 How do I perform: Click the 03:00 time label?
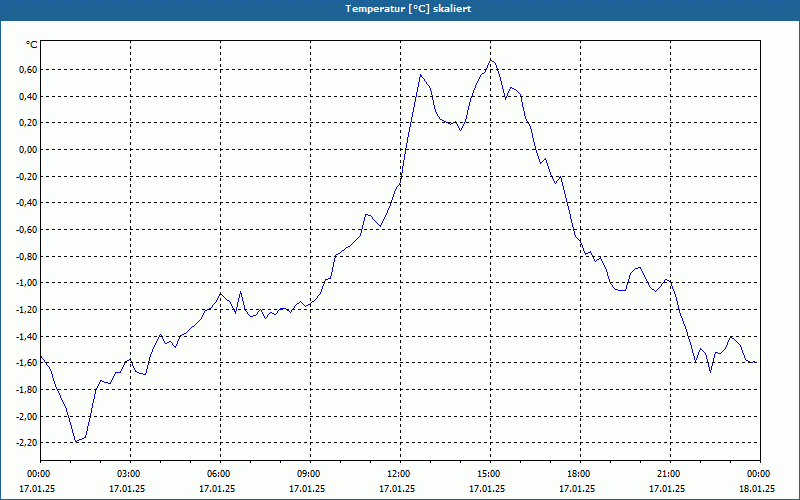[131, 474]
